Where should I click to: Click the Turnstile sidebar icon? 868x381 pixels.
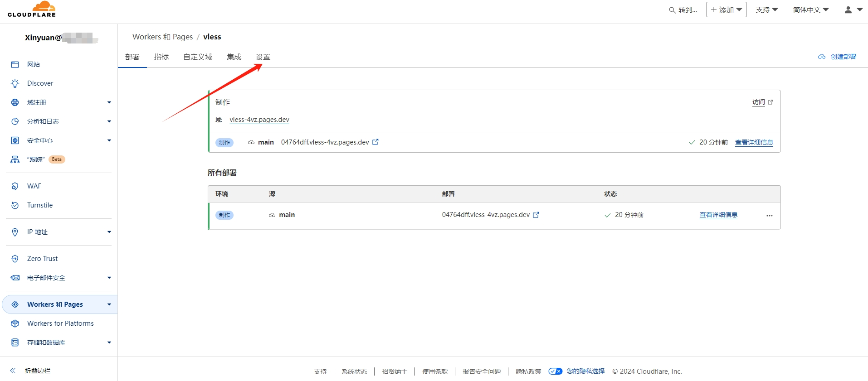click(x=15, y=205)
